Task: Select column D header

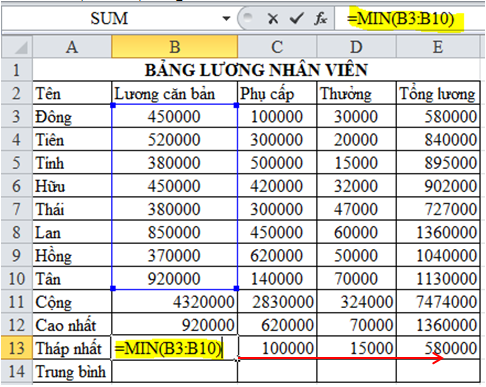Action: (356, 47)
